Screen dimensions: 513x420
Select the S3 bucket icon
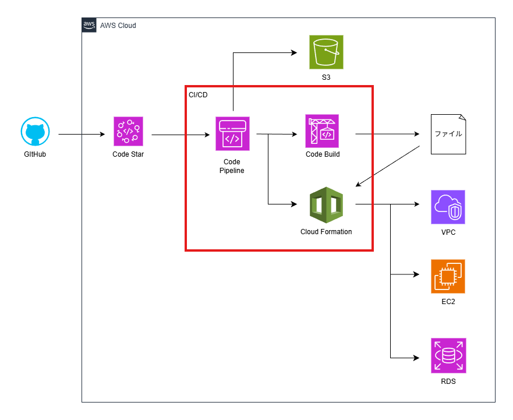click(x=326, y=52)
